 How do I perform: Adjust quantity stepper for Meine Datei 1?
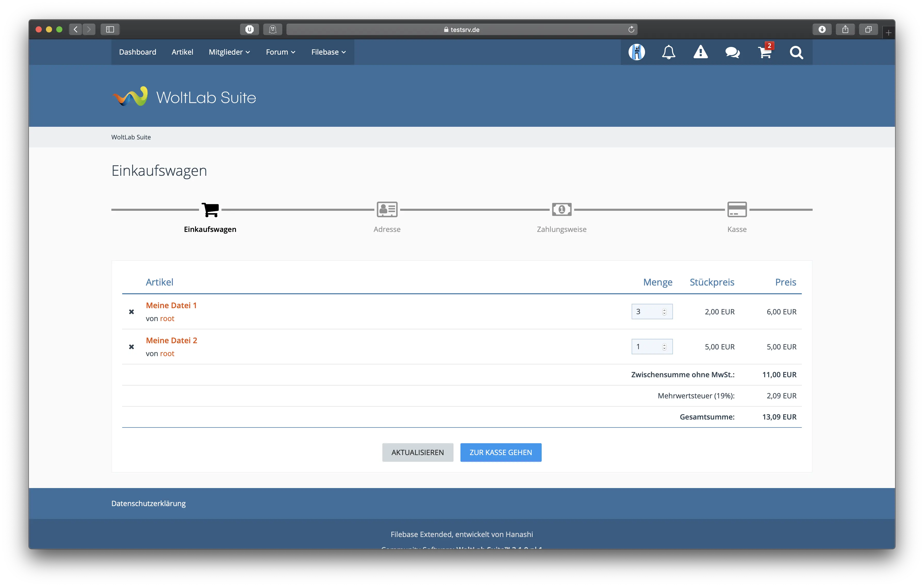664,312
